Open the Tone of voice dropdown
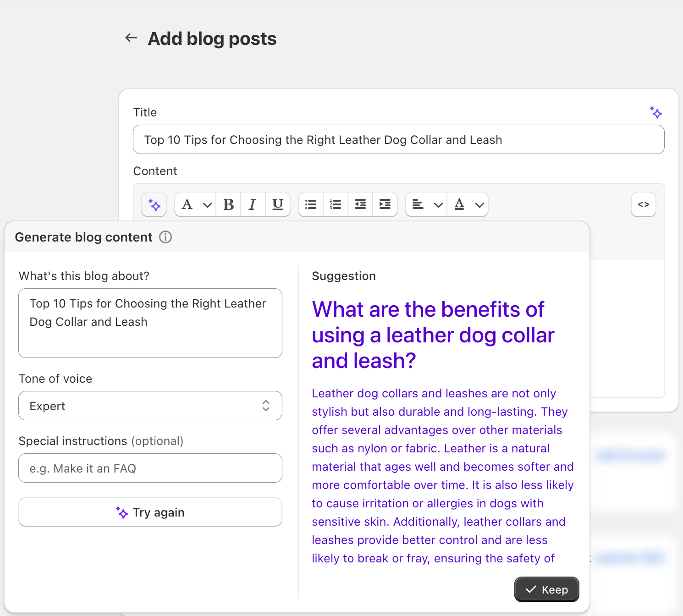The width and height of the screenshot is (683, 616). pyautogui.click(x=150, y=406)
